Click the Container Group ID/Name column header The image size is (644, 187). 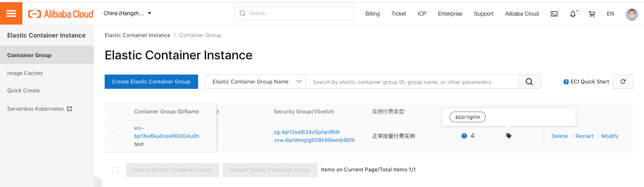pos(166,112)
